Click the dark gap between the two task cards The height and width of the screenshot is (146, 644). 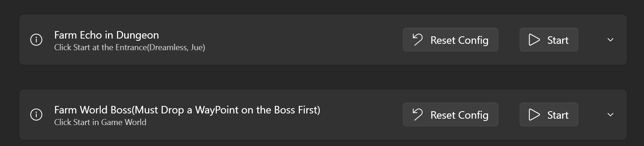pyautogui.click(x=322, y=77)
